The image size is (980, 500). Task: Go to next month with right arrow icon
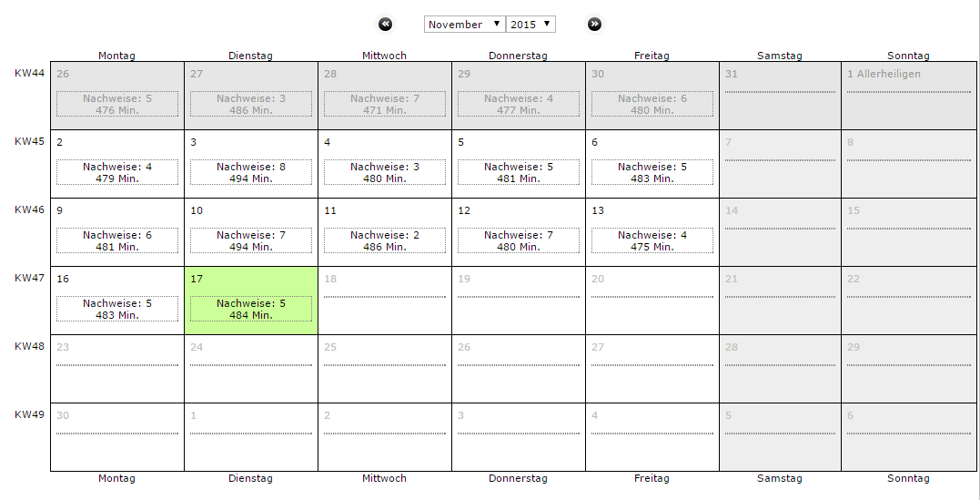594,25
